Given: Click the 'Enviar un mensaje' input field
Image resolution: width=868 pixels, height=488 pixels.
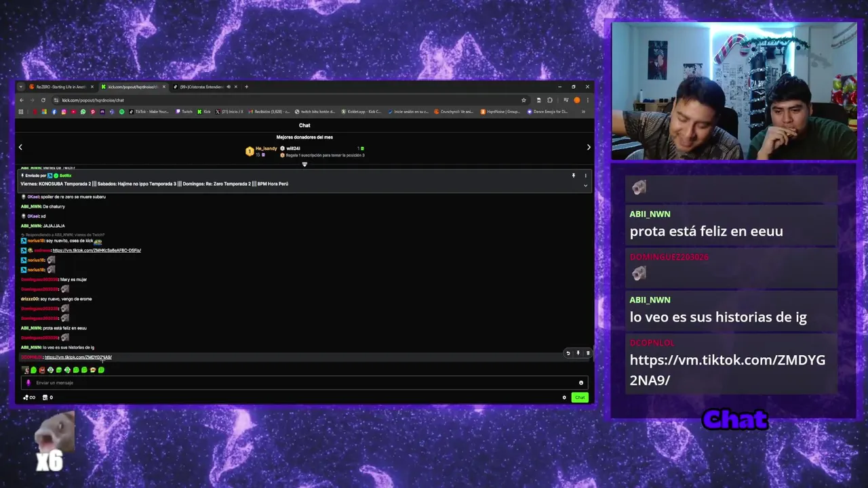Looking at the screenshot, I should coord(304,382).
